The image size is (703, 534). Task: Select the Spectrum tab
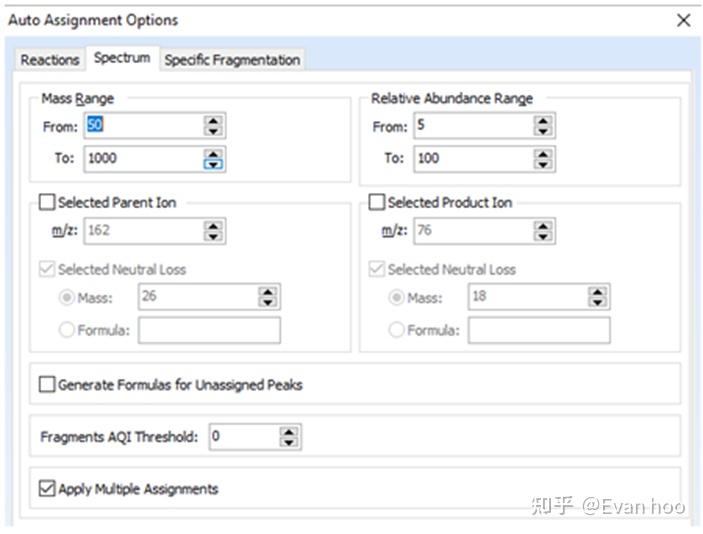point(122,58)
